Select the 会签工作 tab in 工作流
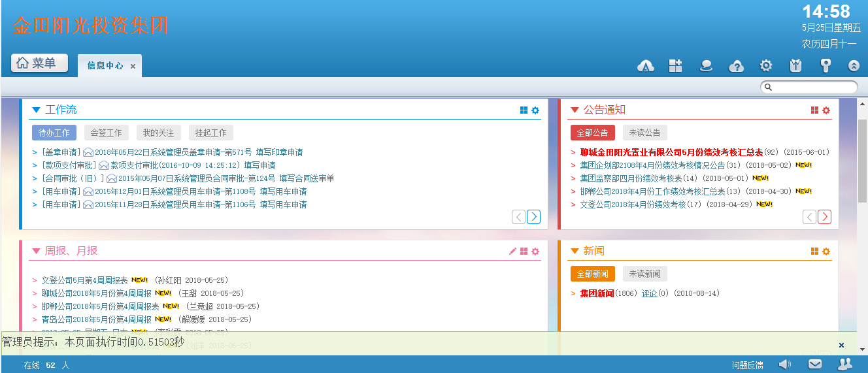This screenshot has width=868, height=373. pyautogui.click(x=106, y=133)
